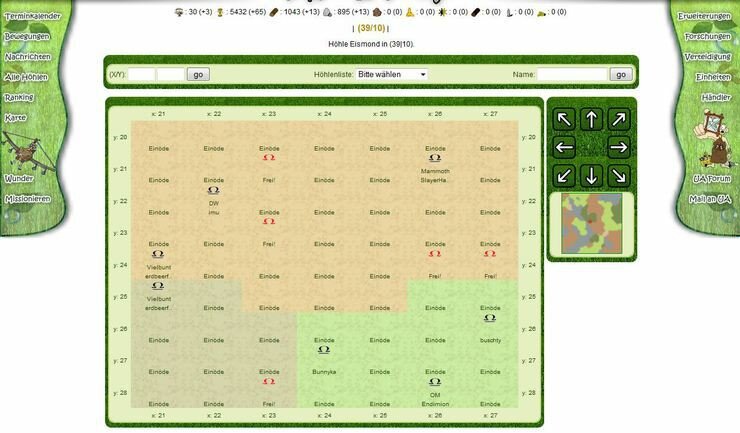Click the minimap terrain overview

pyautogui.click(x=591, y=223)
